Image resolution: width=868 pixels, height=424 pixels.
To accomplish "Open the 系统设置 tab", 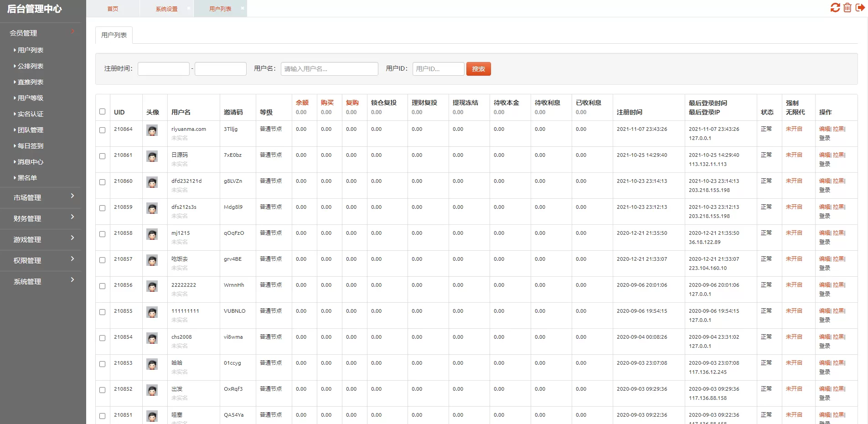I will (166, 9).
